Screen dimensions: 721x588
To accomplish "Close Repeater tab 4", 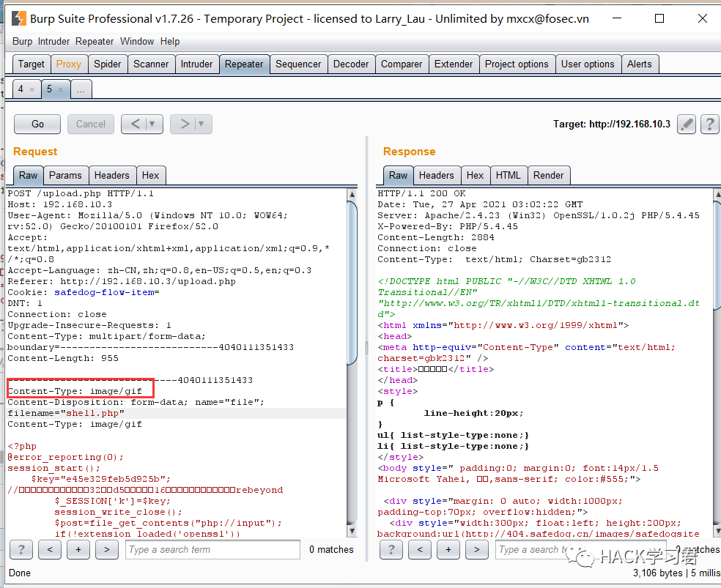I will (x=32, y=89).
